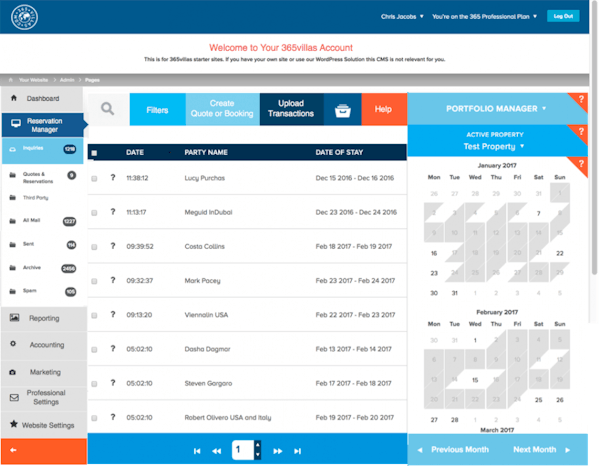Click Create Quote or Booking button
The width and height of the screenshot is (600, 466).
[x=222, y=109]
